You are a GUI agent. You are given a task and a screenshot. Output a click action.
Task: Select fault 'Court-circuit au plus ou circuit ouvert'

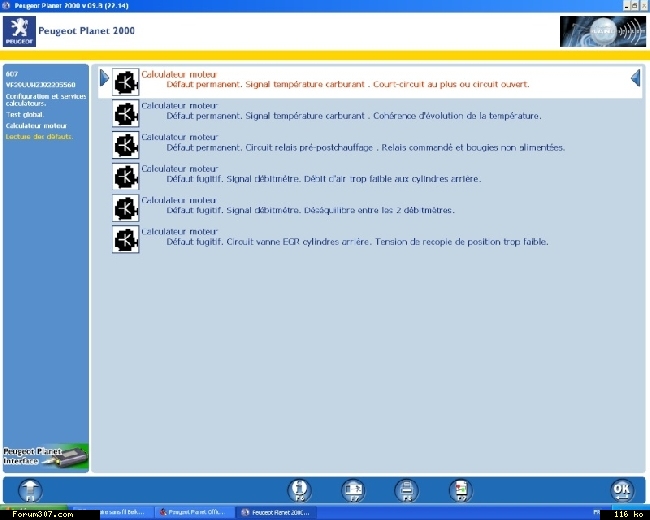tap(370, 82)
